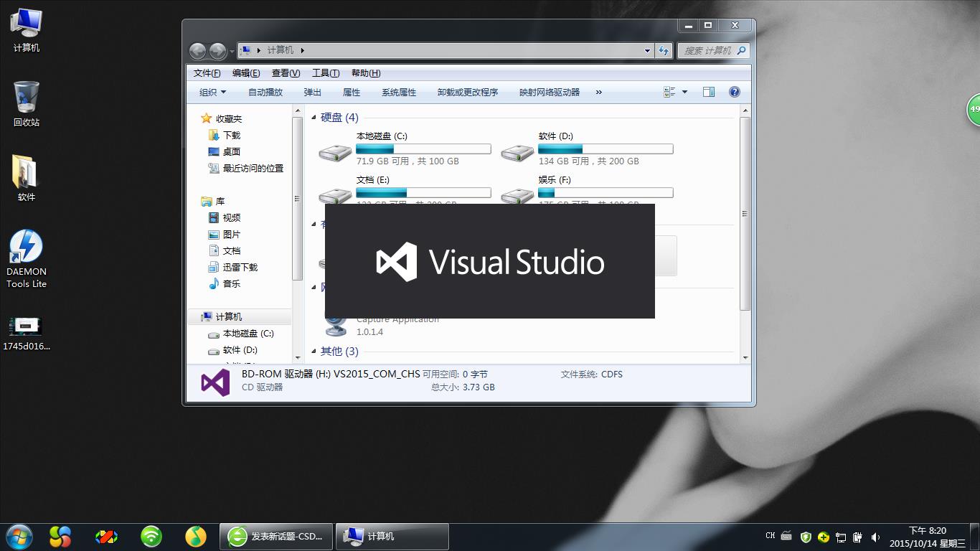Select 本地磁盘 (C:) in navigation tree

coord(241,333)
